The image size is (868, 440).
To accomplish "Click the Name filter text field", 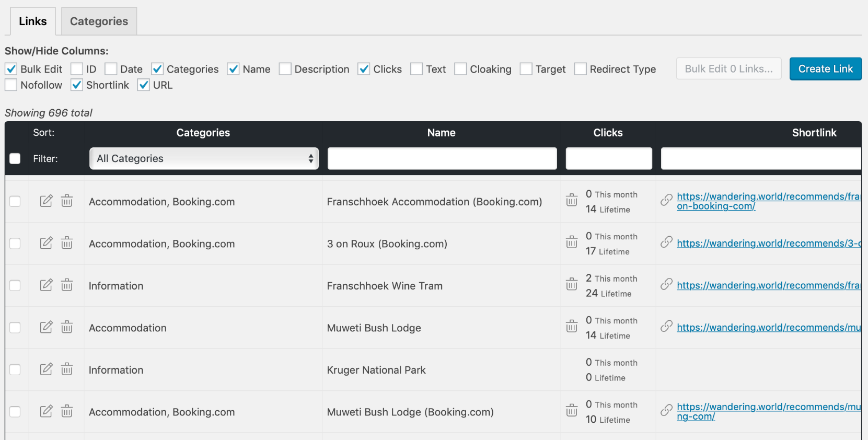I will point(442,158).
